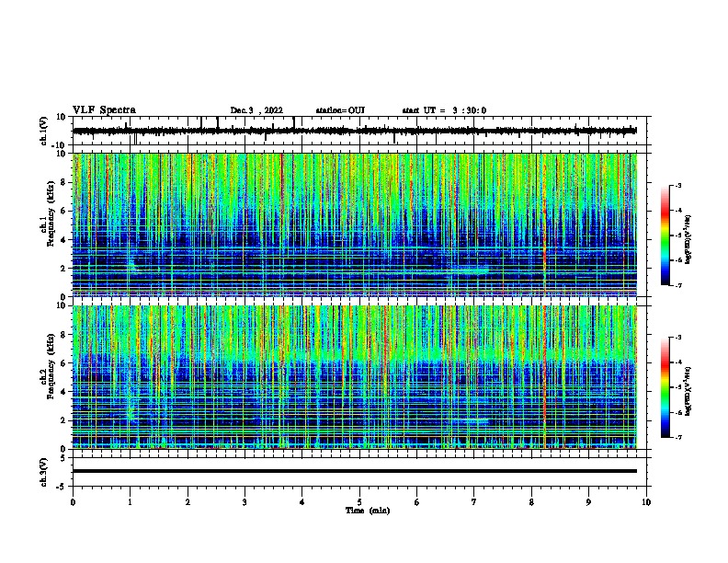The image size is (728, 563).
Task: Click the "VLF Spectra" plot title
Action: coord(104,110)
